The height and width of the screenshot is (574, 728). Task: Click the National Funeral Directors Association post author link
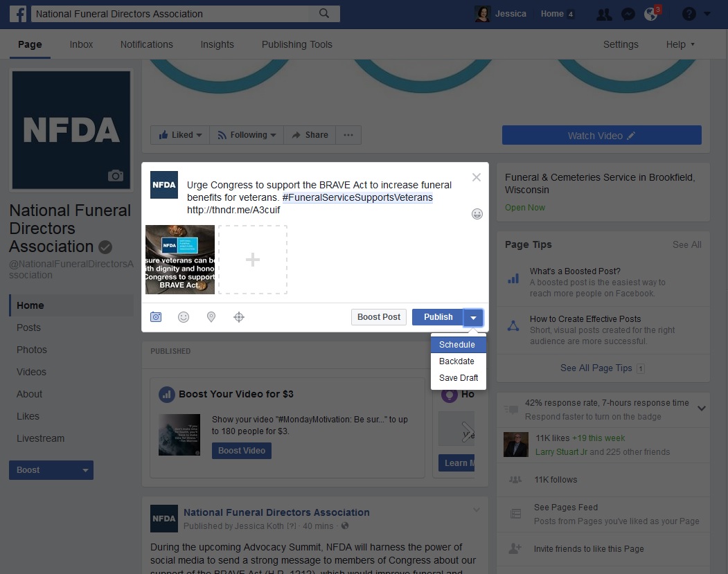point(276,512)
